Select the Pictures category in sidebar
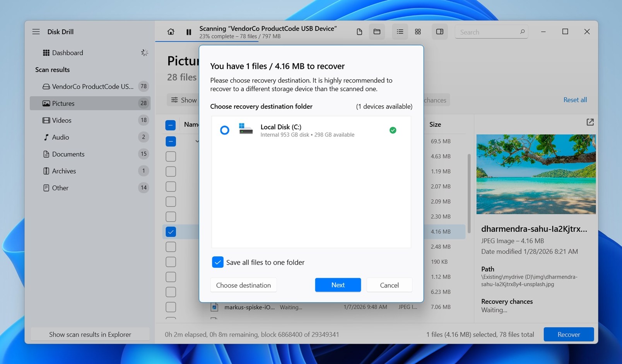Screen dimensions: 622x364 pos(63,103)
